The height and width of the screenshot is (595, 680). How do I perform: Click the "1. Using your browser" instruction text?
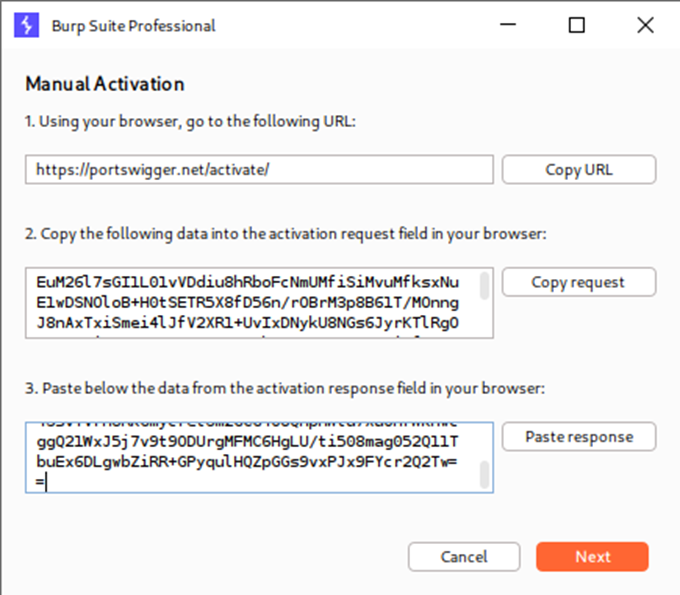(190, 121)
